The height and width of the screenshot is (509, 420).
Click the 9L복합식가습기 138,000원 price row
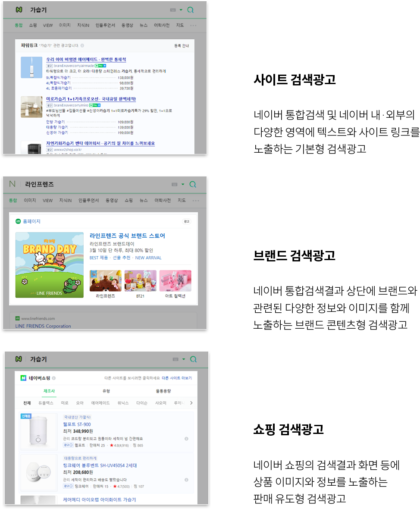tap(90, 78)
